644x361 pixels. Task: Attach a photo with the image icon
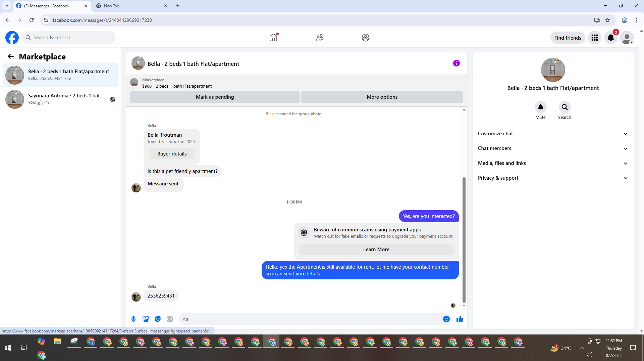coord(146,319)
